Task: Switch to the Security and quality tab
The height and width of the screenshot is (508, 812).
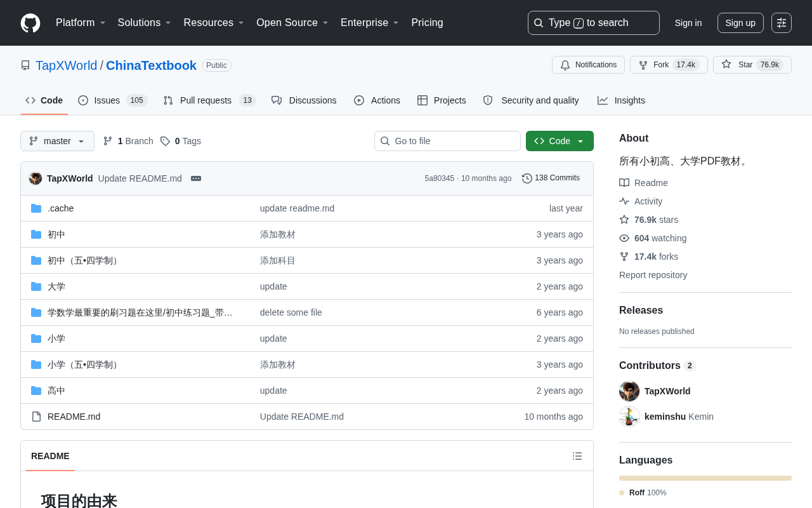Action: (531, 100)
